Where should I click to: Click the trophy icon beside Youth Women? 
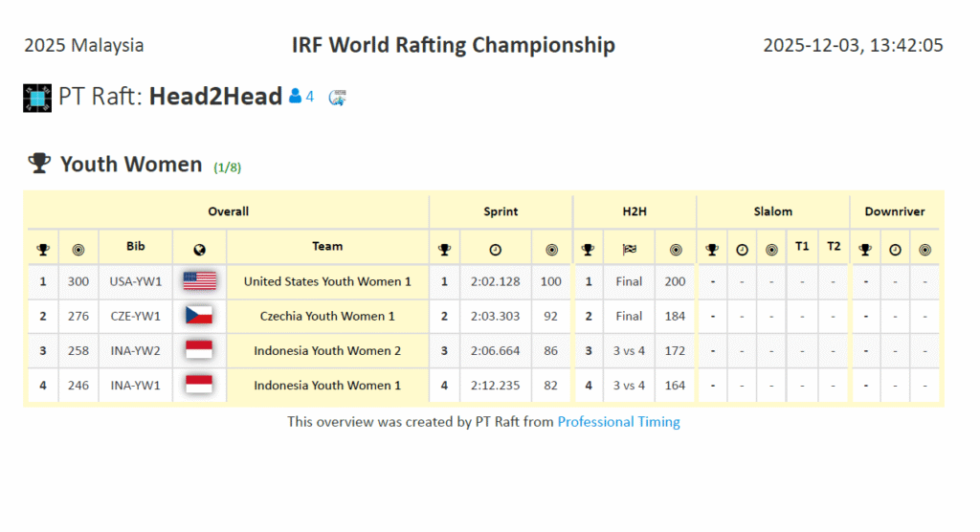[39, 164]
